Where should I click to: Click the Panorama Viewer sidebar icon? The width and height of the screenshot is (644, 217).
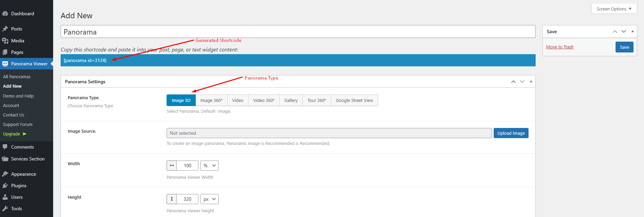pyautogui.click(x=5, y=64)
